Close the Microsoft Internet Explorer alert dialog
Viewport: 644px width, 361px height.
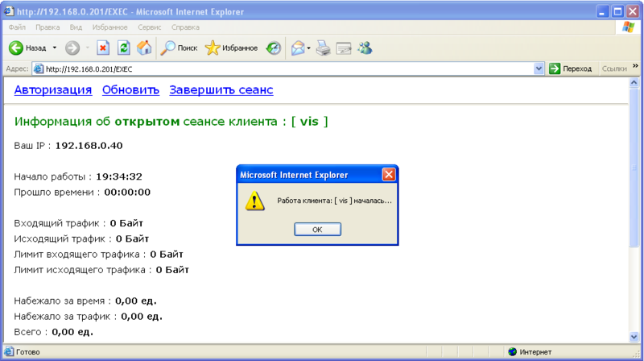click(x=389, y=175)
